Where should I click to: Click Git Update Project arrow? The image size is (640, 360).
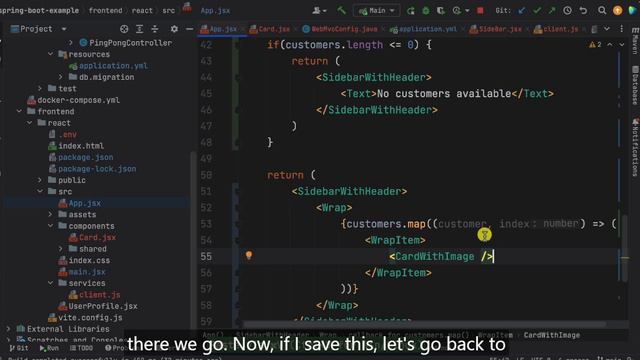522,11
